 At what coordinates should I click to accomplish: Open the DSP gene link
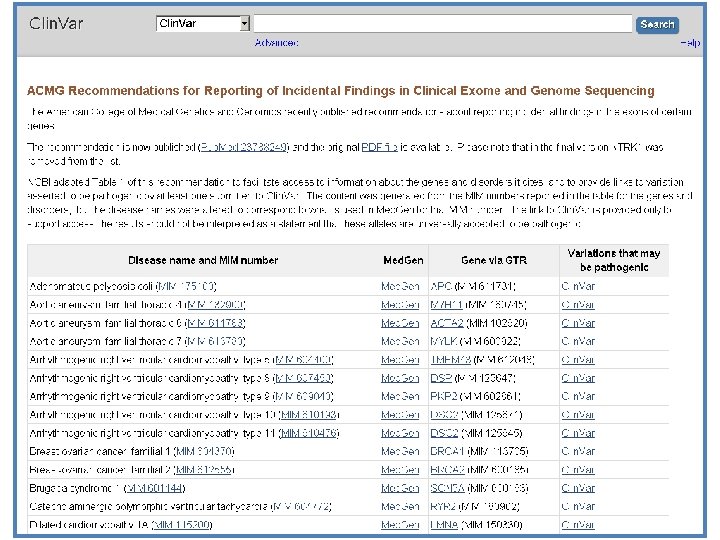point(441,378)
